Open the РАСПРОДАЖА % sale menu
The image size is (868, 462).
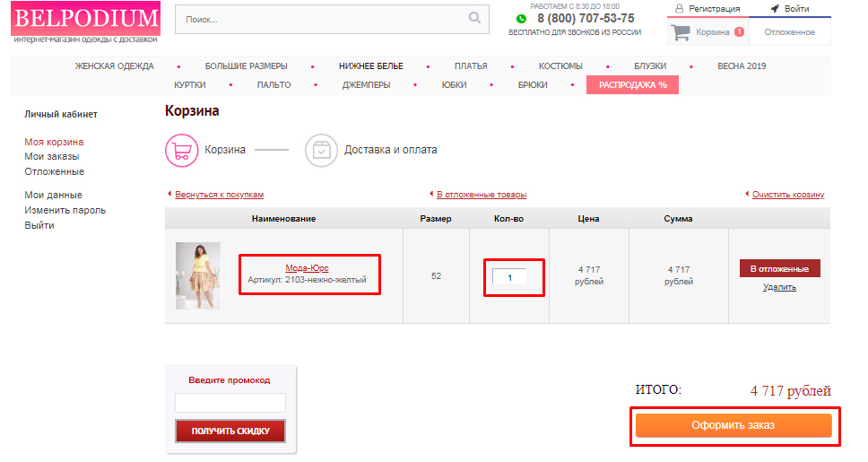(x=632, y=85)
